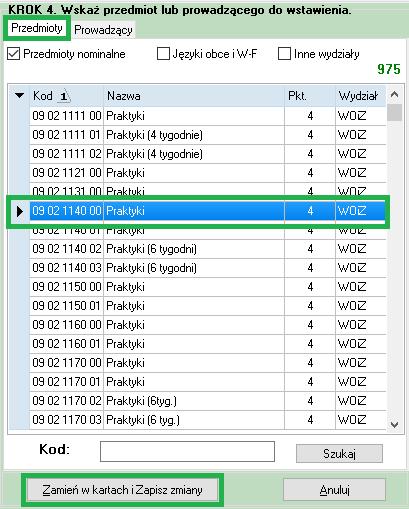Cancel with the Anuluj button
The height and width of the screenshot is (509, 409).
click(334, 490)
